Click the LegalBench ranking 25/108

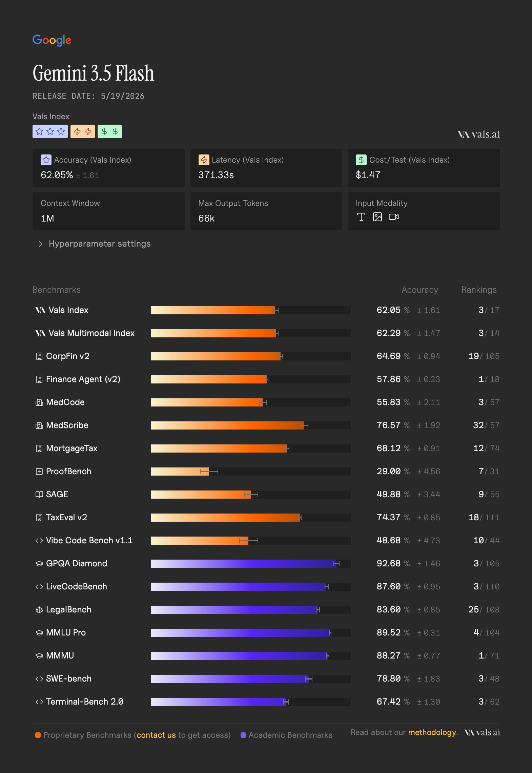484,610
